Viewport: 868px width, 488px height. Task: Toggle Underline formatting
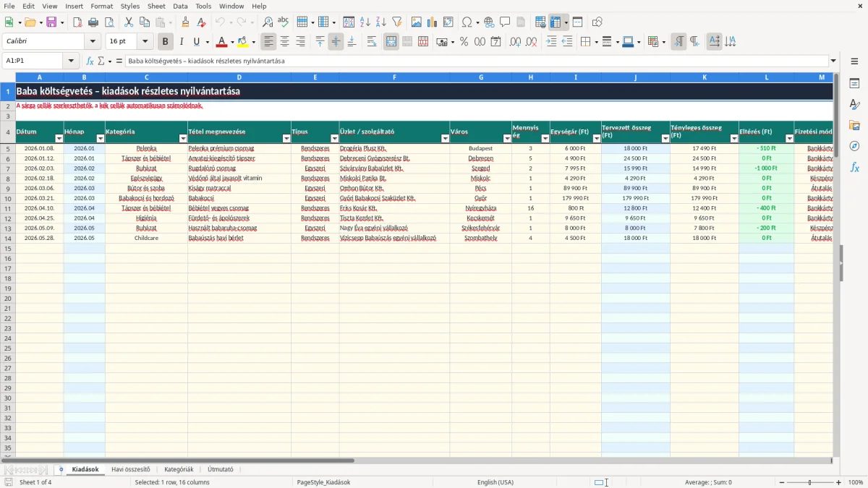[x=196, y=42]
